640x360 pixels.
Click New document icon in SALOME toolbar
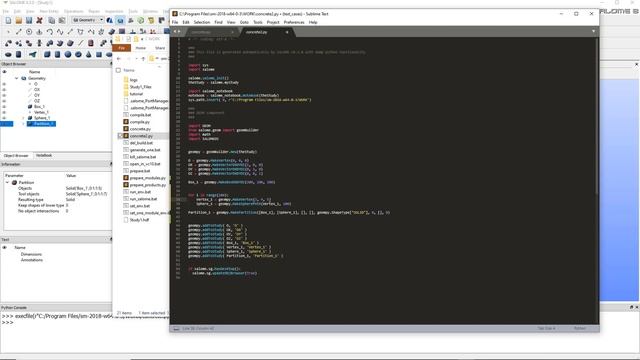pos(8,20)
